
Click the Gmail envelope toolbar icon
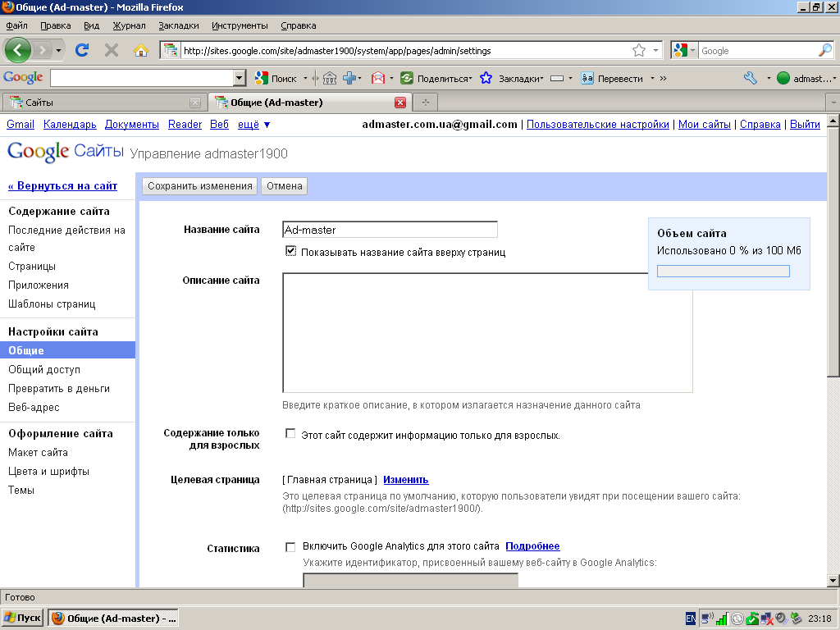378,78
